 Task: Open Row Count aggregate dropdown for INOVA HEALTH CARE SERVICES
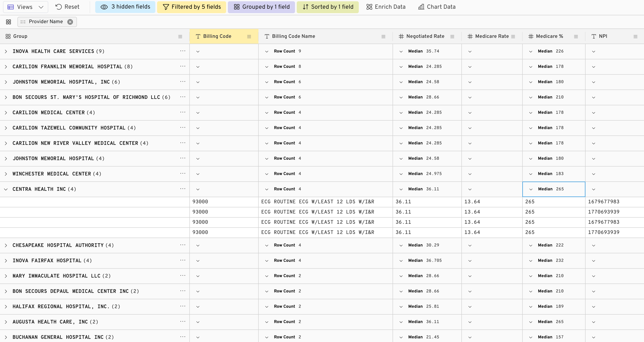[267, 51]
